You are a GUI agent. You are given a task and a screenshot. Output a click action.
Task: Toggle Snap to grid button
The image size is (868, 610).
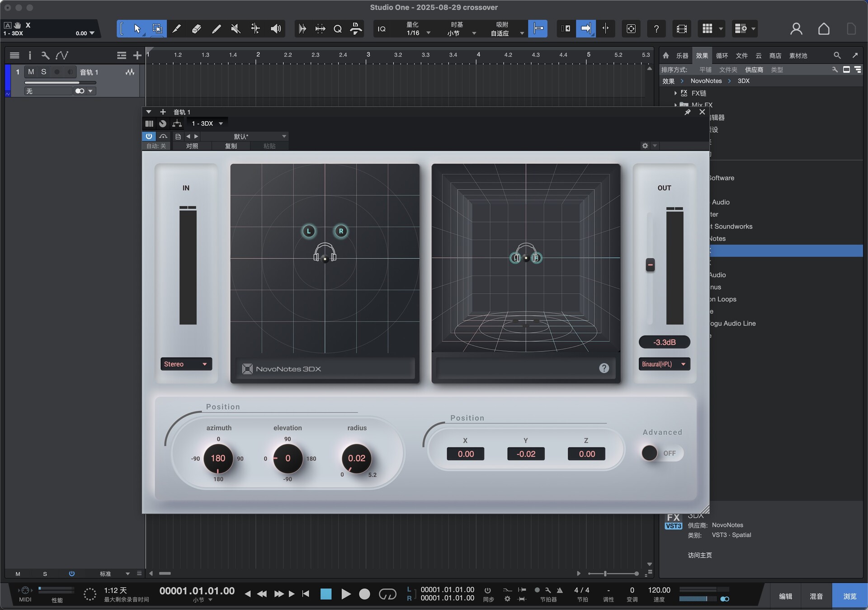pyautogui.click(x=538, y=29)
